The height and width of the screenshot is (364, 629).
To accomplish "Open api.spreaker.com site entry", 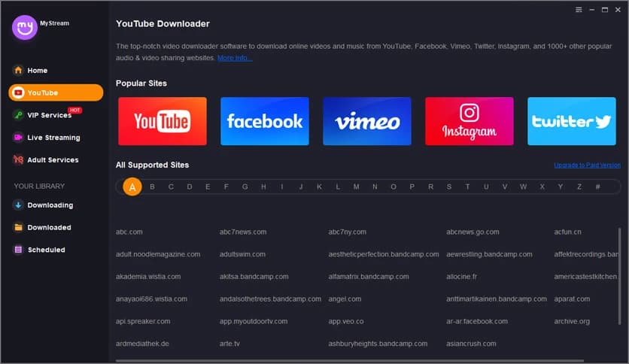I will (x=143, y=321).
